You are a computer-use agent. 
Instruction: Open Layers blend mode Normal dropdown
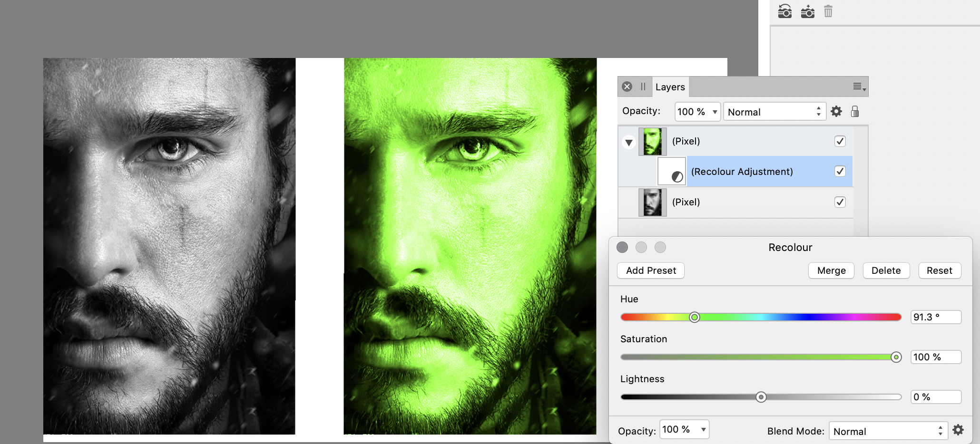click(774, 112)
